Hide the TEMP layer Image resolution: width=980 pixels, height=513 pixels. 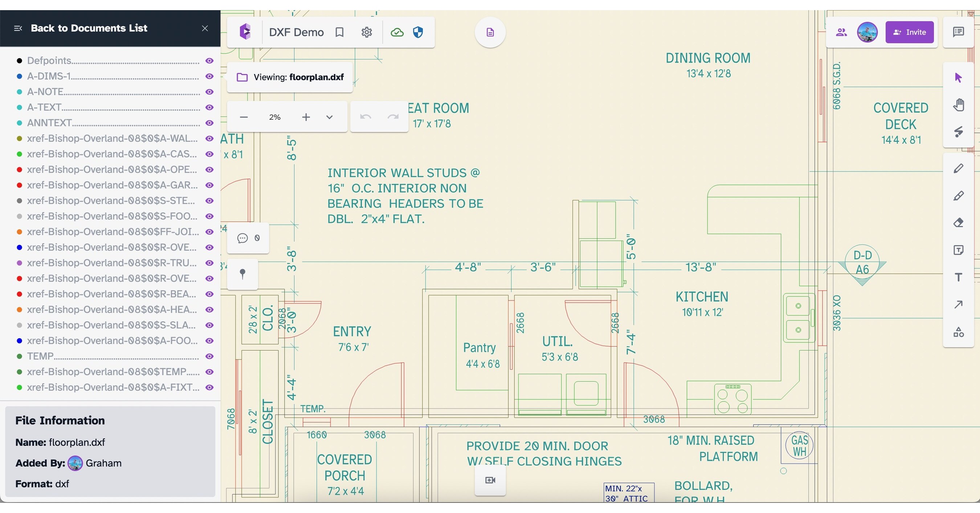(209, 356)
